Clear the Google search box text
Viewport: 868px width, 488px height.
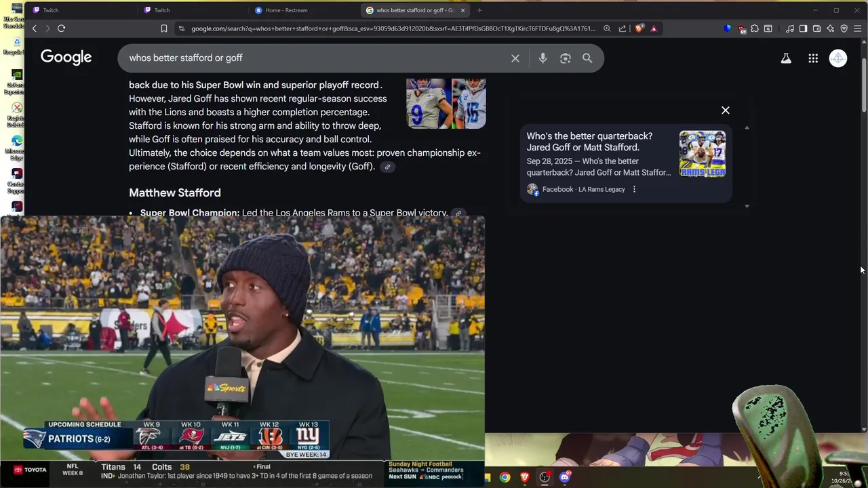tap(515, 58)
